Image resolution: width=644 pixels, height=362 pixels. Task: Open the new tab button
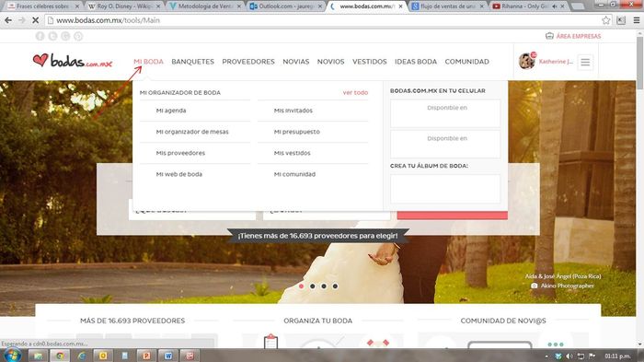(x=578, y=6)
